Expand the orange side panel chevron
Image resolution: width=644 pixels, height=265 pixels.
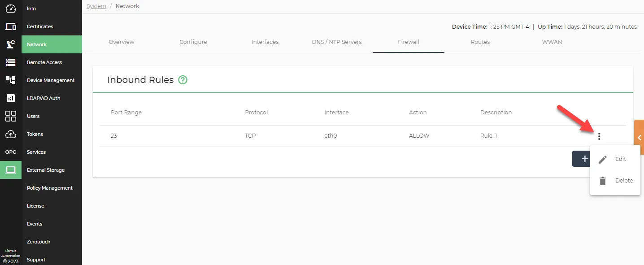(x=639, y=138)
